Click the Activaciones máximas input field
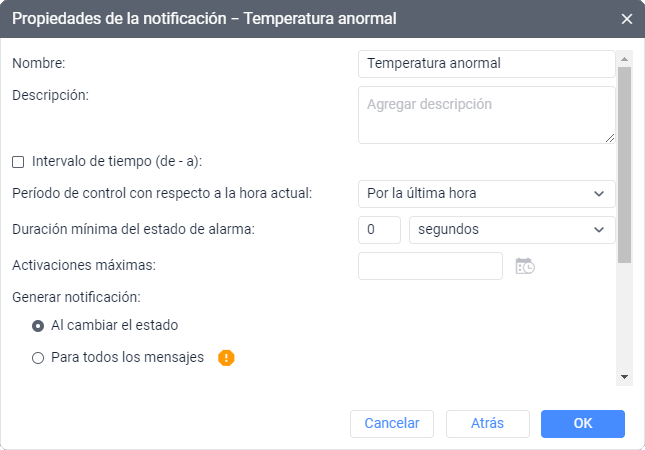Viewport: 645px width, 450px height. click(x=430, y=266)
